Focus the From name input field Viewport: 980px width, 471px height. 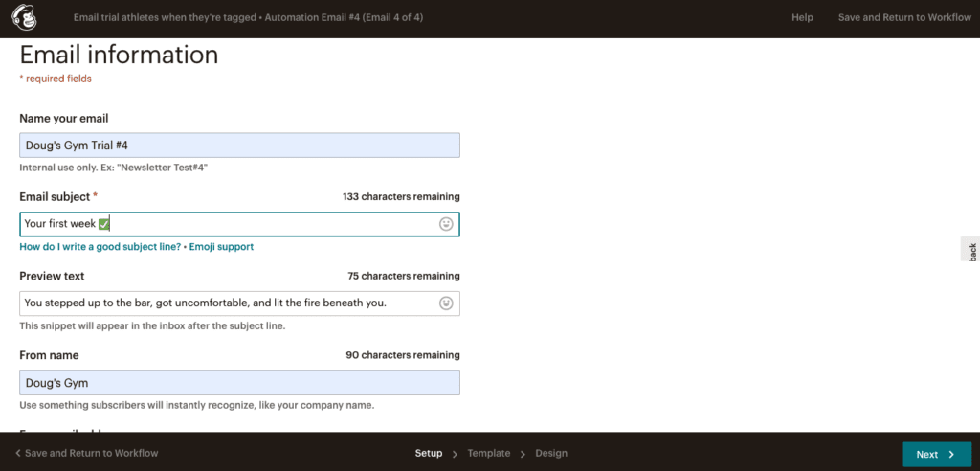click(x=239, y=383)
